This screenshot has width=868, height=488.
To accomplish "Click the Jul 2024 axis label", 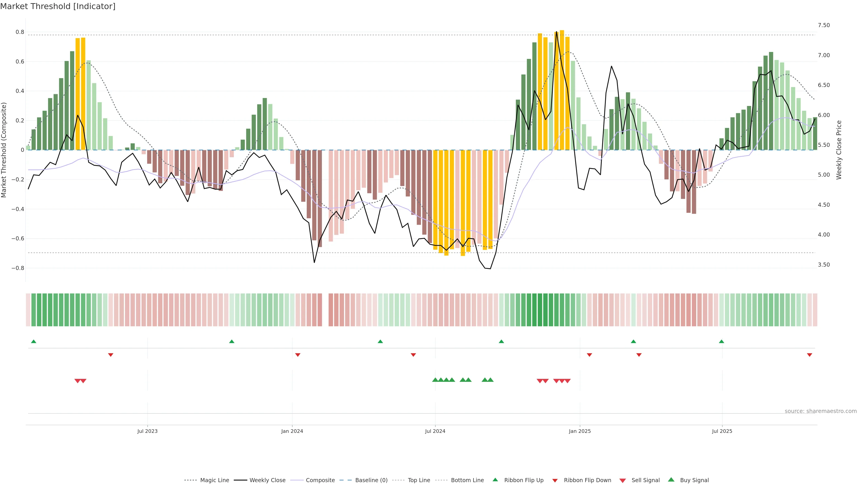I will pyautogui.click(x=435, y=431).
